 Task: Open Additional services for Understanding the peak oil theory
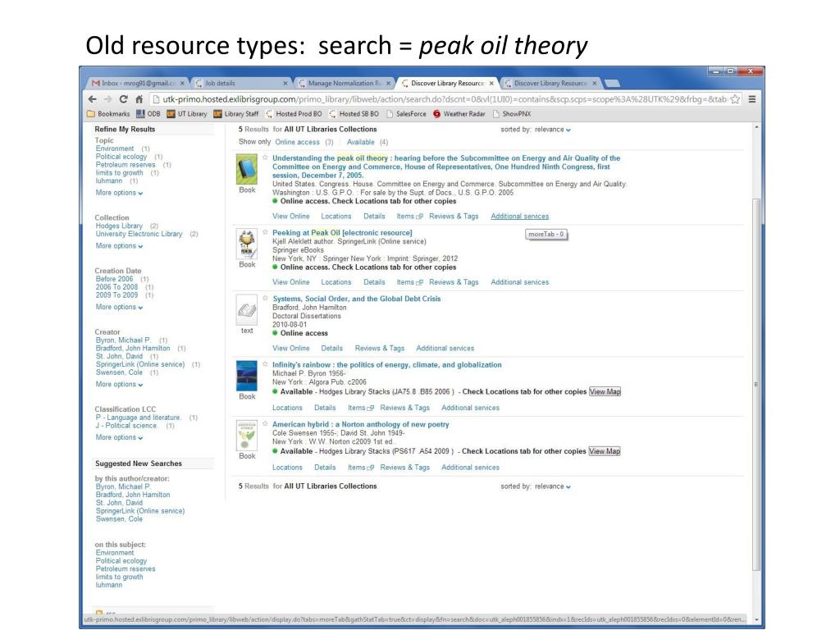click(519, 217)
